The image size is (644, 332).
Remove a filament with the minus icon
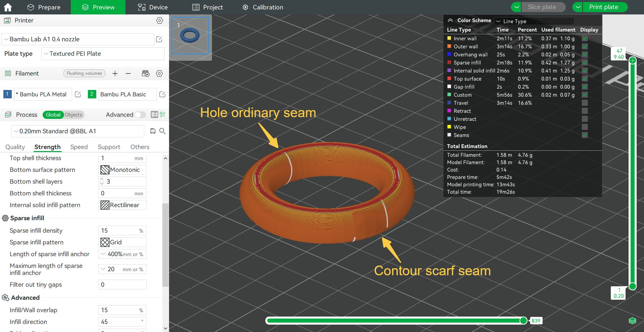[128, 74]
